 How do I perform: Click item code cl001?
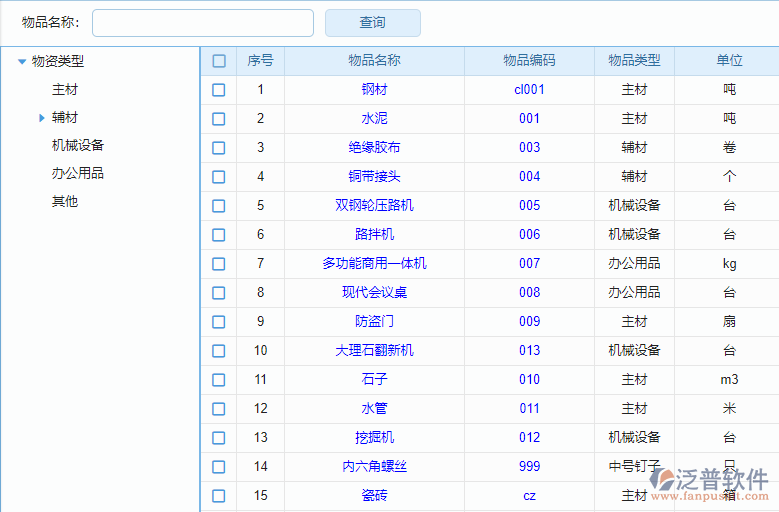[x=530, y=89]
